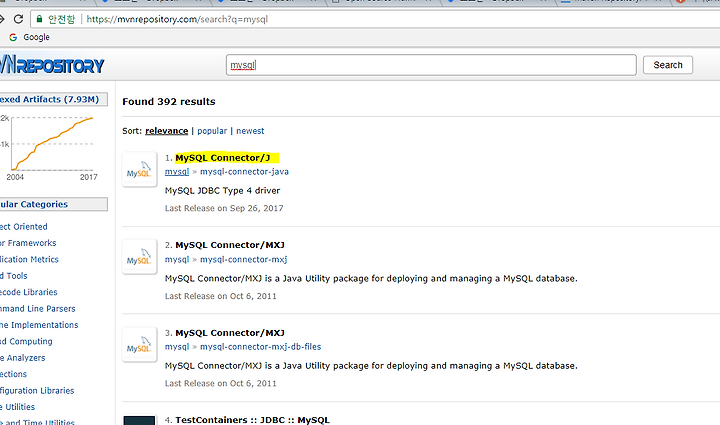720x425 pixels.
Task: Click the MySQL logo beside MySQL Connector/J
Action: pyautogui.click(x=140, y=169)
